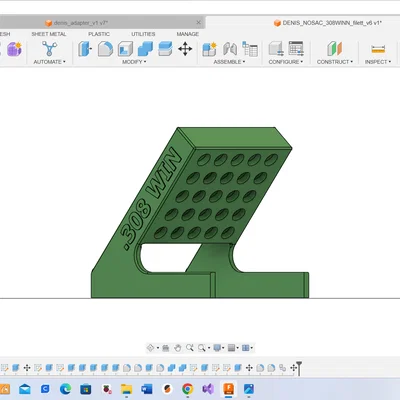Select the Pan hand tool in navigation bar

pyautogui.click(x=178, y=348)
